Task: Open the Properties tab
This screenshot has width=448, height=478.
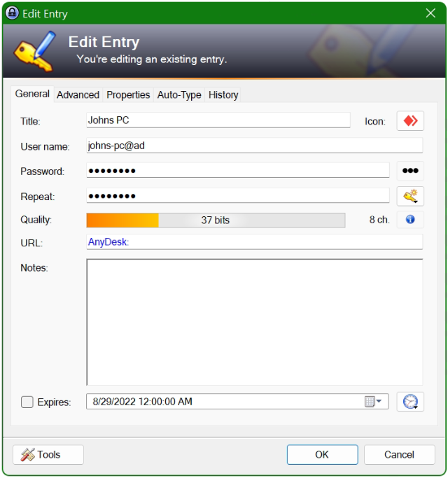Action: [128, 94]
